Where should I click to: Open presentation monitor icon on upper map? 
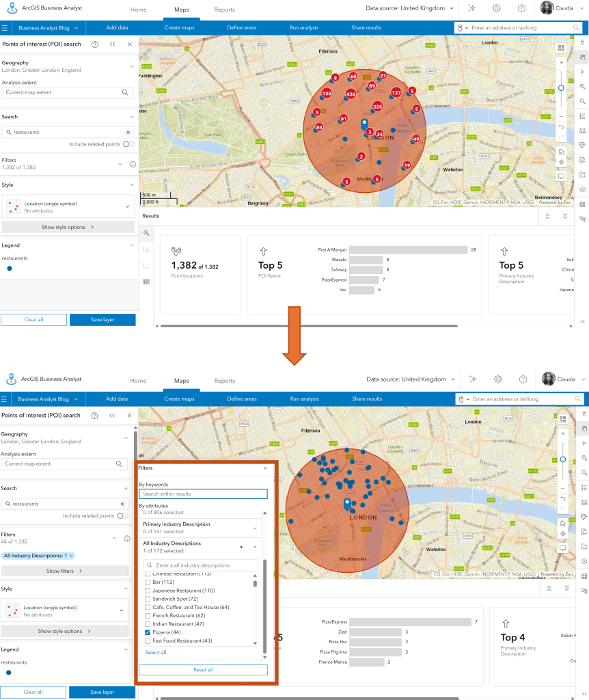562,176
